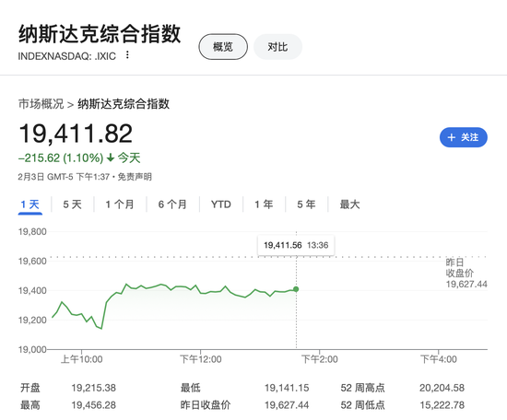Select the YTD time range tab
Viewport: 507px width, 420px height.
221,204
